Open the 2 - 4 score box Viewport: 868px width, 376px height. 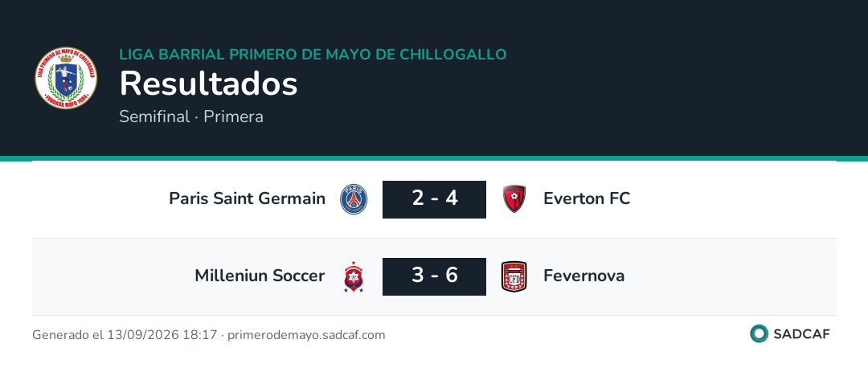tap(435, 199)
